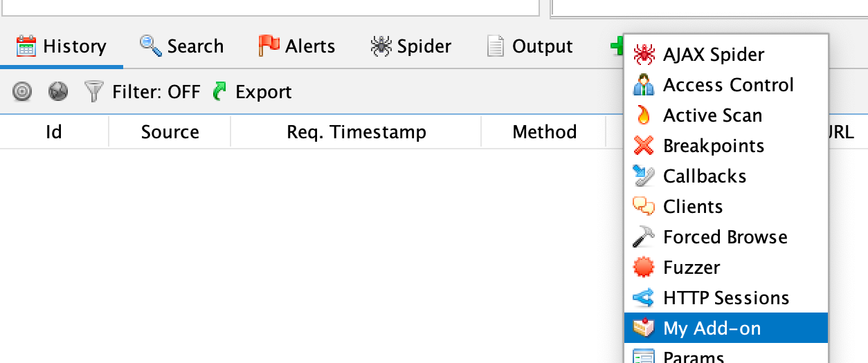Open Callbacks from the popup menu
Viewport: 868px width, 363px height.
point(705,176)
